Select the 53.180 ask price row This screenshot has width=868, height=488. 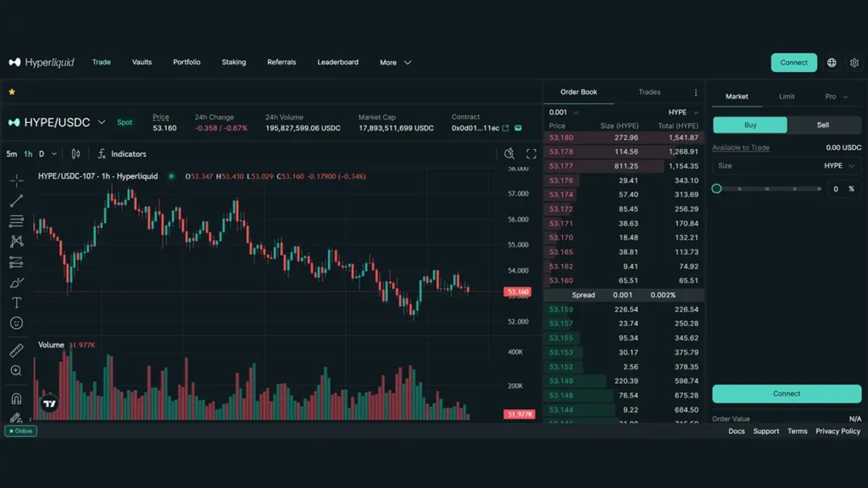[x=624, y=137]
